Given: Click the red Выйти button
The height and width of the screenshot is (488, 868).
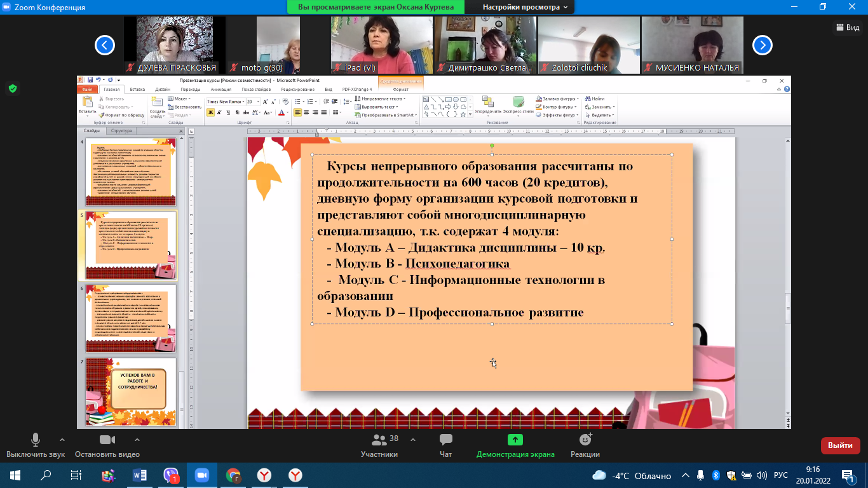Looking at the screenshot, I should [840, 445].
